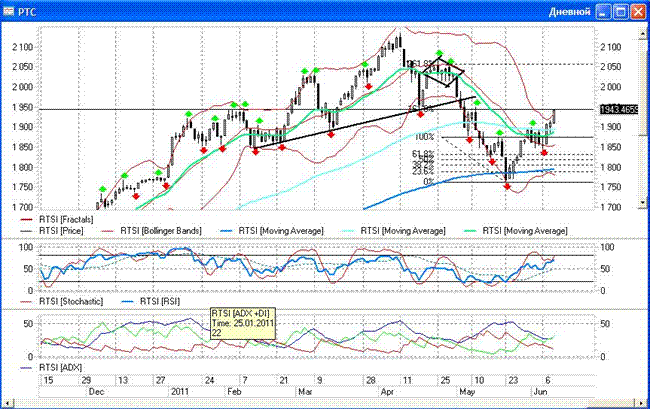Select the cyan RTSI [Moving Average] legend entry
The width and height of the screenshot is (650, 409).
[393, 231]
